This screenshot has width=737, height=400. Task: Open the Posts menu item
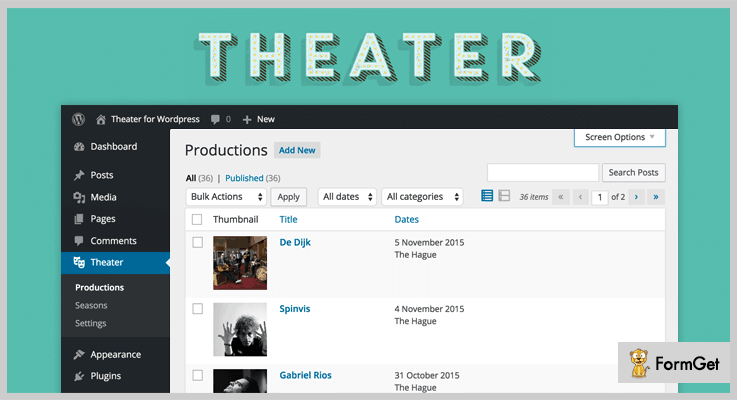[x=115, y=175]
